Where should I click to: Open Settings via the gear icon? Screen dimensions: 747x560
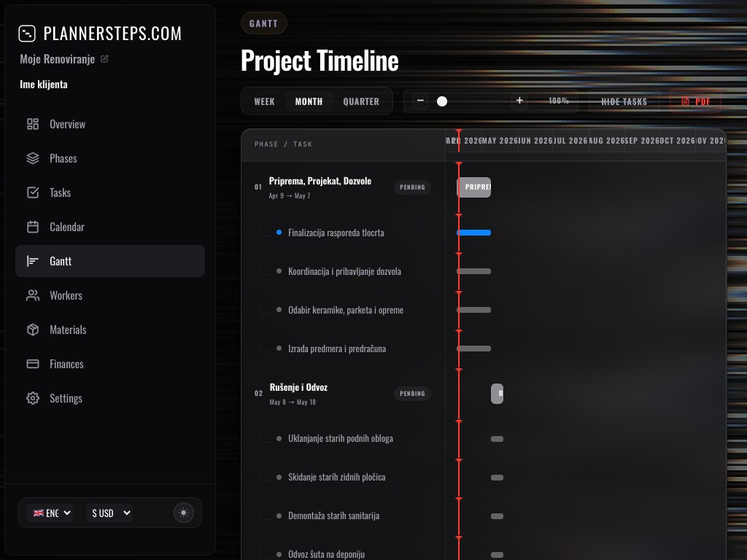point(32,398)
